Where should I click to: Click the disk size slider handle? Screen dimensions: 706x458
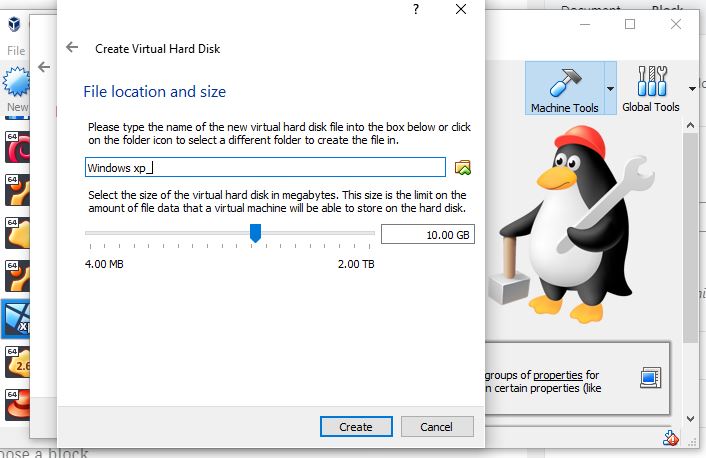point(255,233)
